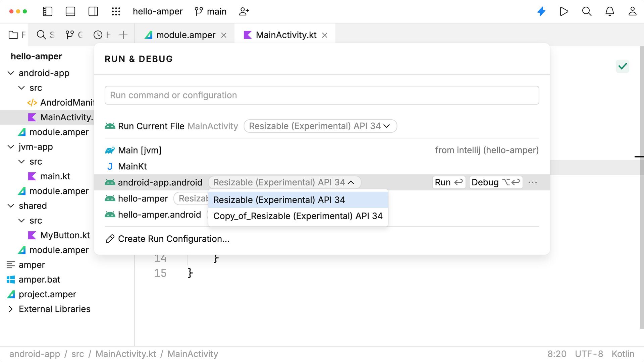The height and width of the screenshot is (362, 644).
Task: Open module.amper under shared
Action: [x=53, y=250]
